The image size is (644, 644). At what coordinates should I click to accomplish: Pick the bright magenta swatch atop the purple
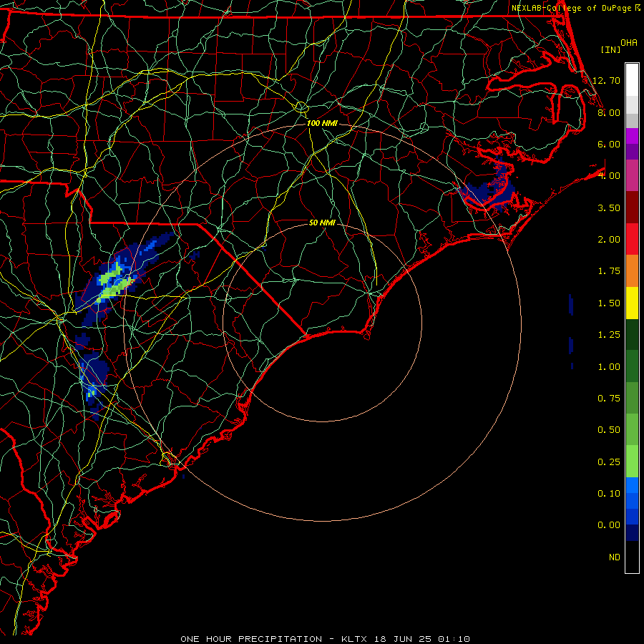pos(632,136)
